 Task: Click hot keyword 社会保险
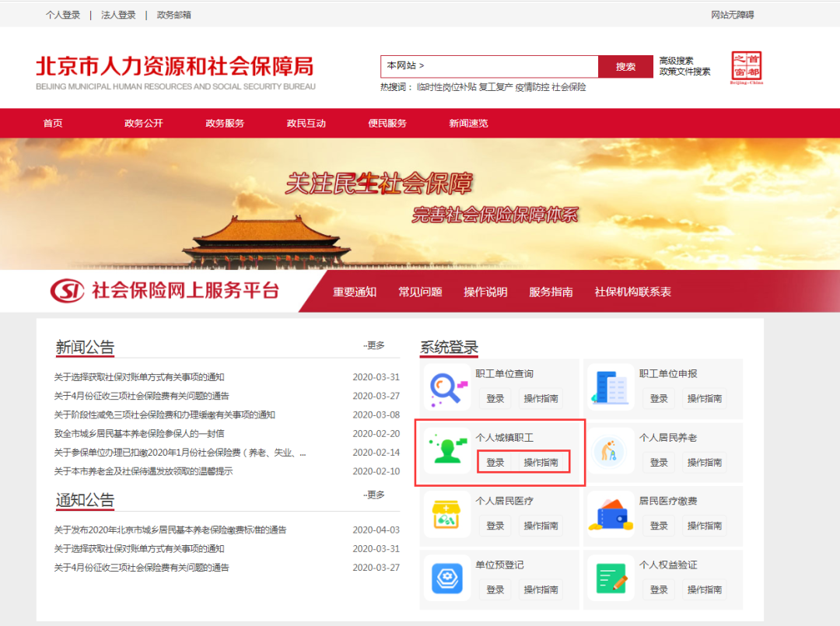(569, 87)
